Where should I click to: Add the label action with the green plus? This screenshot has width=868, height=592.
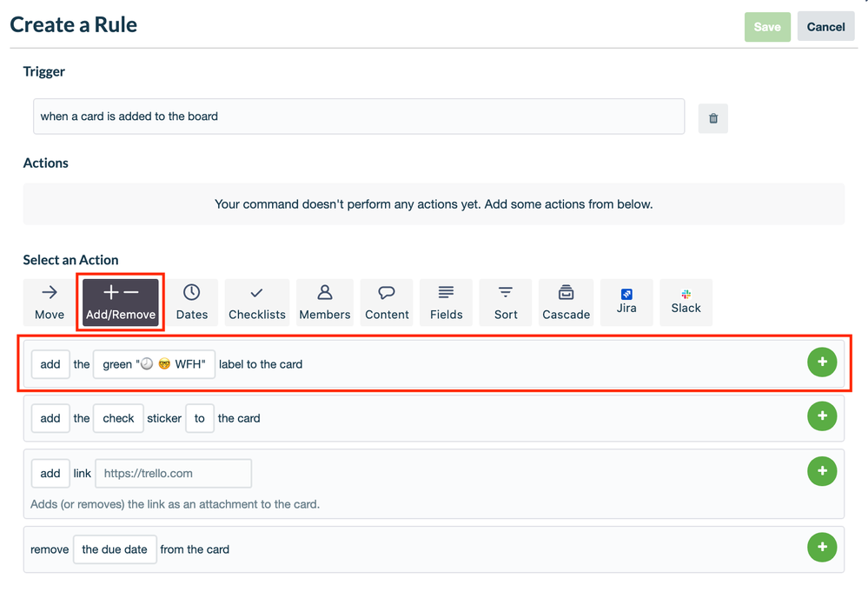tap(822, 363)
